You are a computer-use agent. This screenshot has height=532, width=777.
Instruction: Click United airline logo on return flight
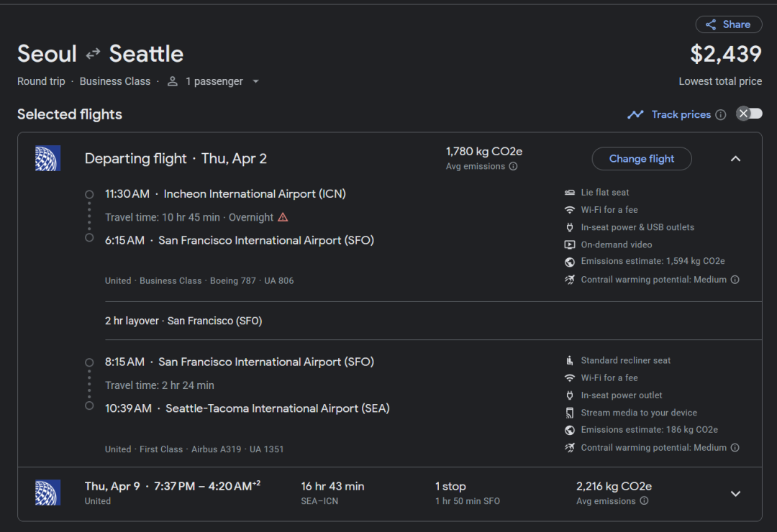pos(47,493)
